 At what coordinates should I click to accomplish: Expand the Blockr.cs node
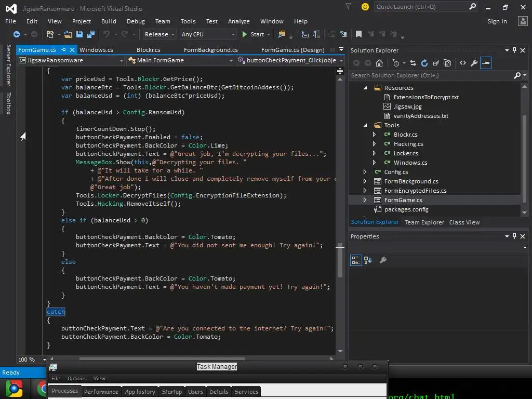click(x=374, y=135)
